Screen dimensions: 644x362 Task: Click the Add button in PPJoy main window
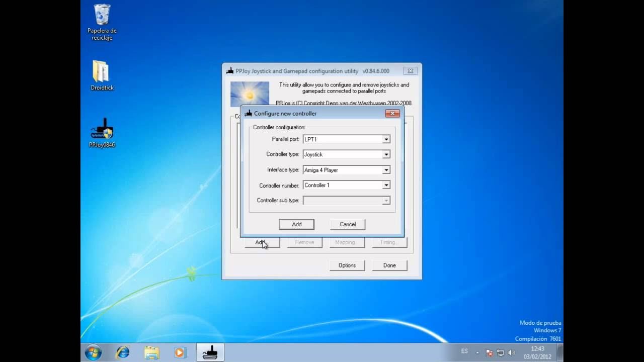(x=262, y=242)
